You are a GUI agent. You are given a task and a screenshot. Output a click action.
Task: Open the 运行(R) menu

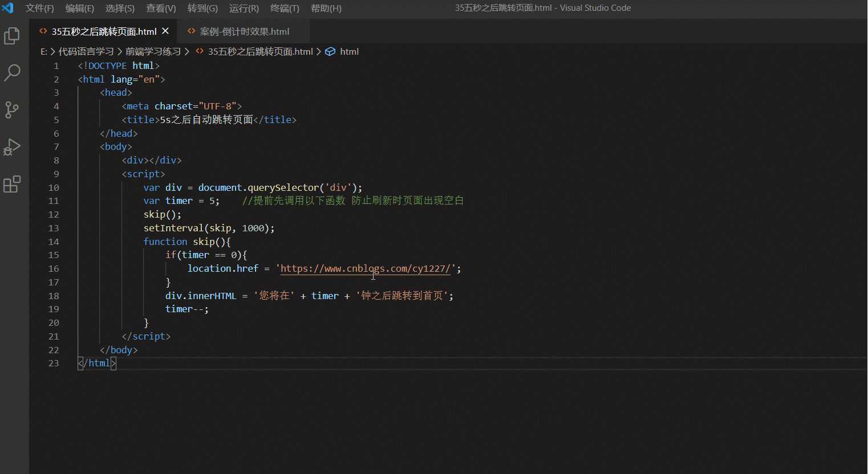click(244, 8)
